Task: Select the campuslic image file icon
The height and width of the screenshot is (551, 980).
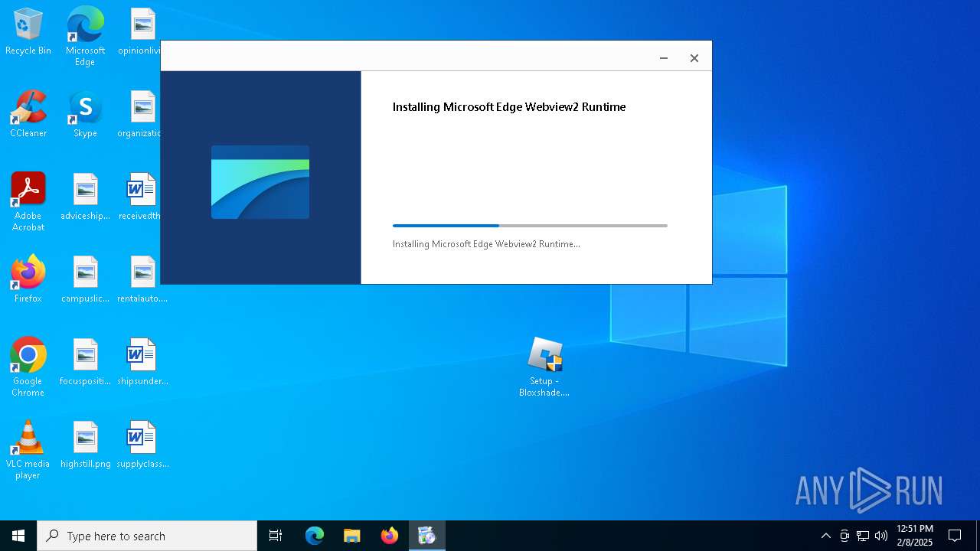Action: coord(85,280)
